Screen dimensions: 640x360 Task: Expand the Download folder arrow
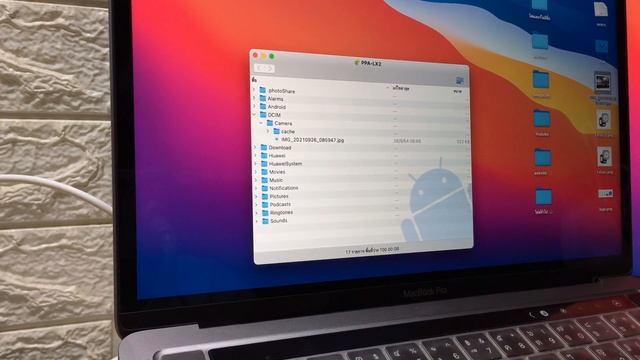click(256, 147)
